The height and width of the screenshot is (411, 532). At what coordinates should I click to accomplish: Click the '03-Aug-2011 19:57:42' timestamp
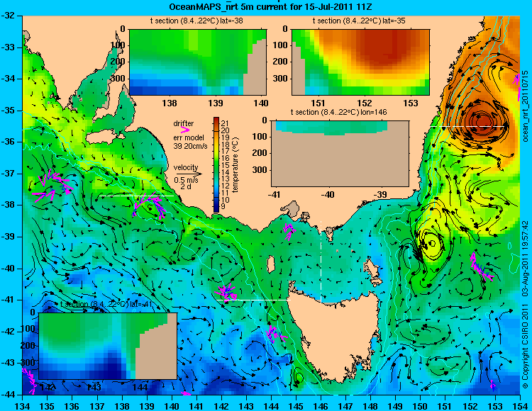click(525, 258)
